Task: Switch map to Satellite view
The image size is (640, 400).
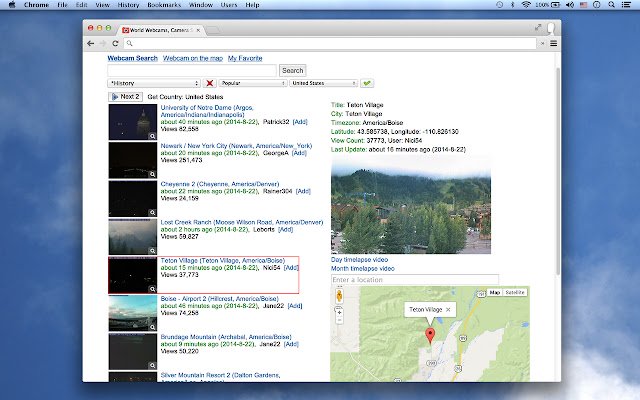Action: [514, 292]
